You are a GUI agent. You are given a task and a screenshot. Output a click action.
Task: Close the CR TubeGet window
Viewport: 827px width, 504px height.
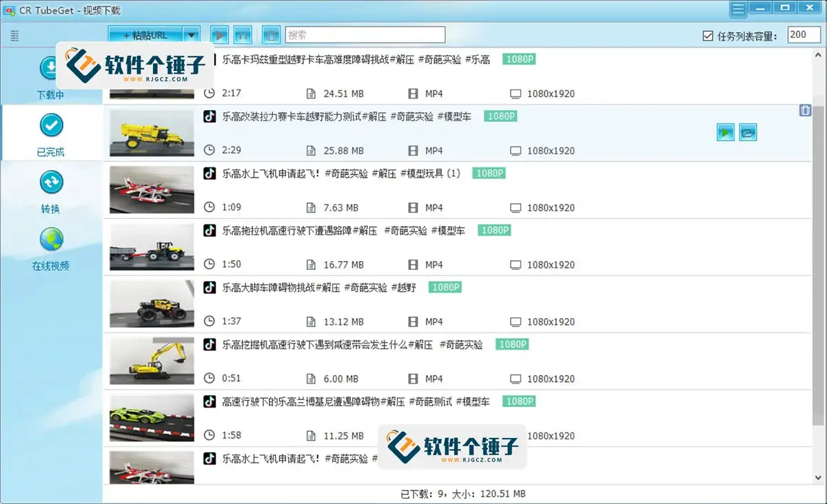(808, 8)
